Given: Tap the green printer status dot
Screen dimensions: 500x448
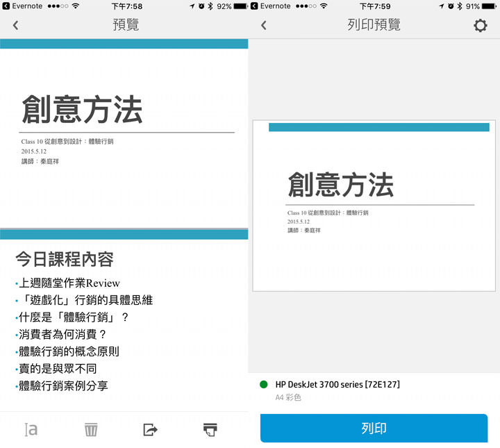Looking at the screenshot, I should point(264,384).
